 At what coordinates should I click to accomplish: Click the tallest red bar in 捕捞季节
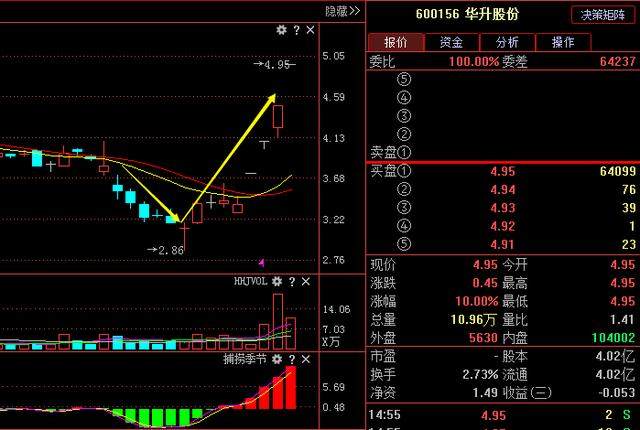(291, 388)
